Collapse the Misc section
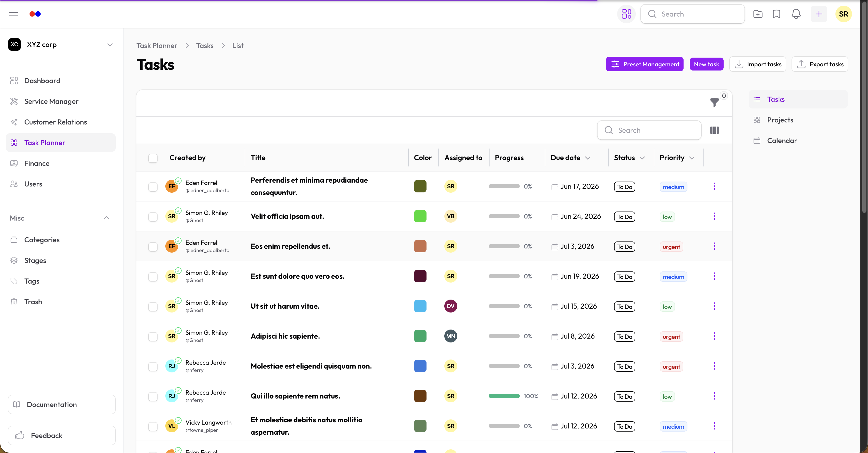868x453 pixels. pyautogui.click(x=106, y=218)
